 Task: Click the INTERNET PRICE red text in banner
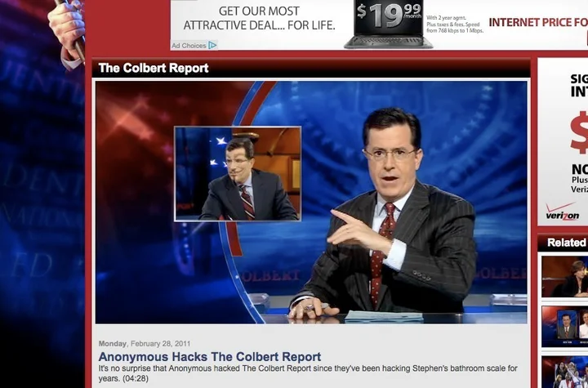click(538, 23)
